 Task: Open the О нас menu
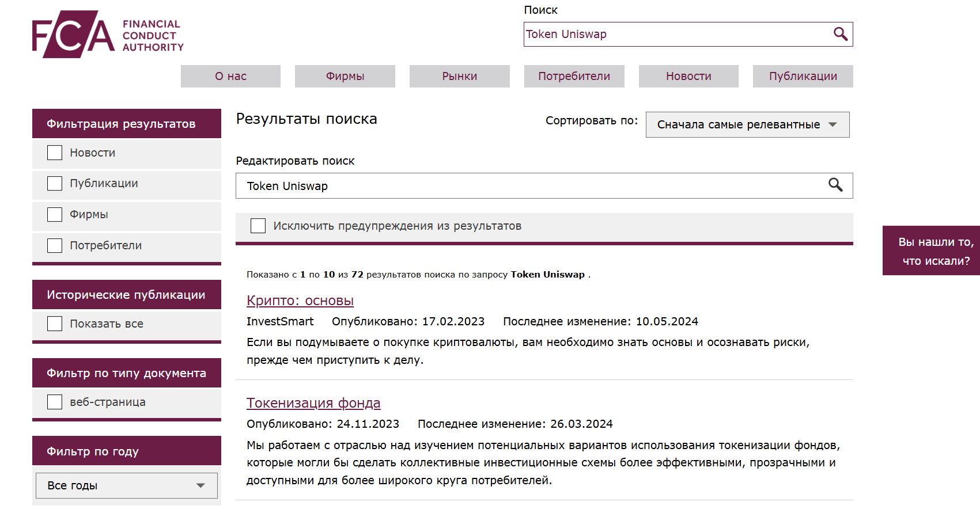pyautogui.click(x=230, y=76)
